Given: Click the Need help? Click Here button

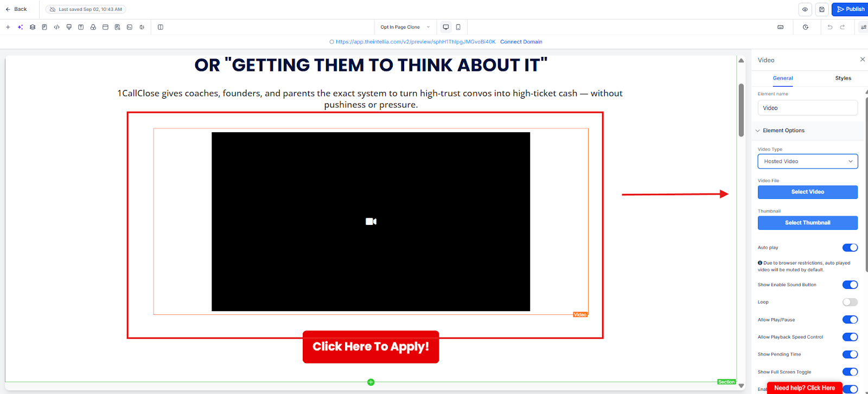Looking at the screenshot, I should [x=805, y=388].
